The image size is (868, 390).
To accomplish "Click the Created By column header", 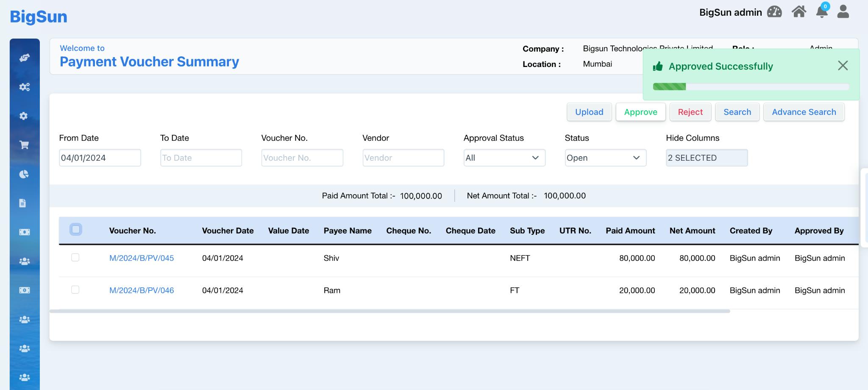I will [751, 231].
